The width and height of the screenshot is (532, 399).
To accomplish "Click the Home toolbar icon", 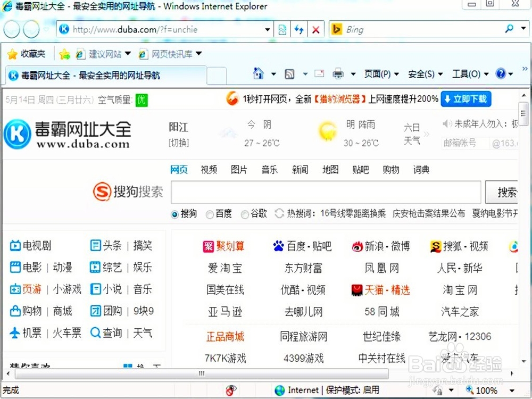I will (x=259, y=73).
